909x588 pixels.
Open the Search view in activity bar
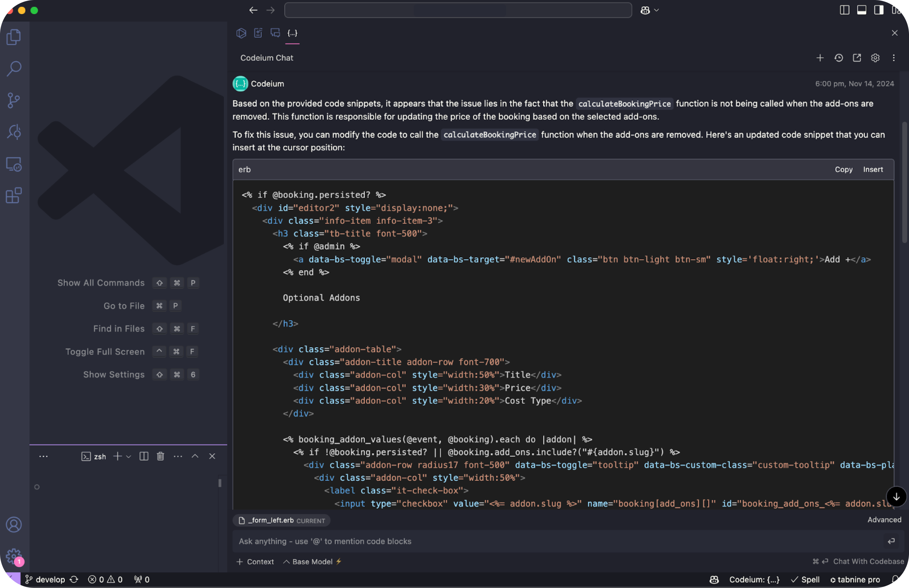click(x=14, y=69)
